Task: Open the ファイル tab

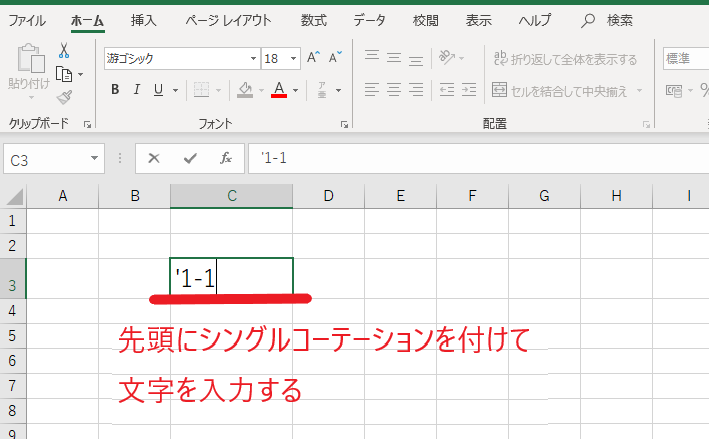Action: (x=27, y=20)
